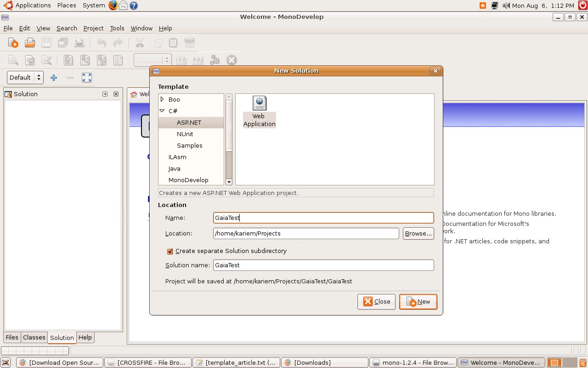
Task: Click template list scroll up arrow
Action: click(x=229, y=97)
